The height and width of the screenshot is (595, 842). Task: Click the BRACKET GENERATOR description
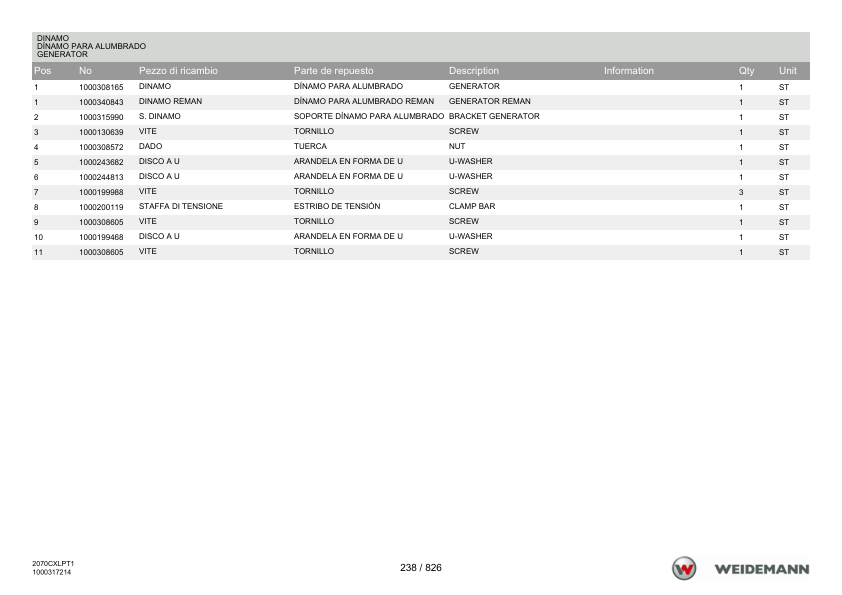point(494,116)
